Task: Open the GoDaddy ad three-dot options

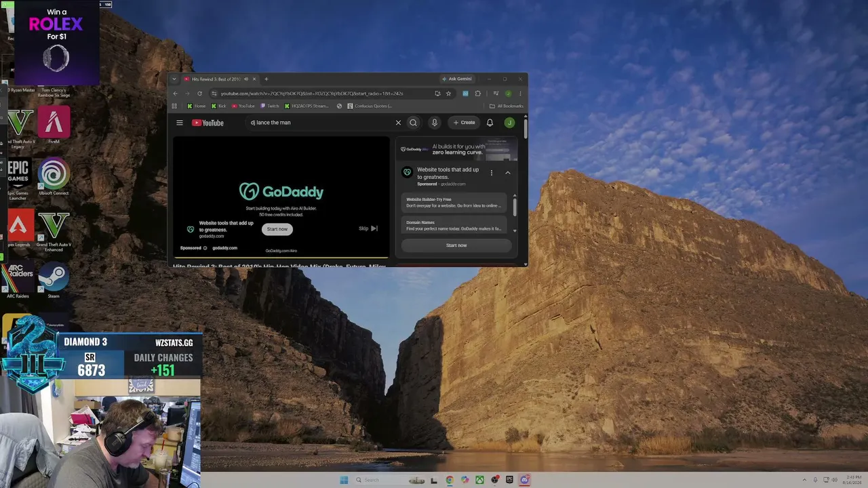Action: coord(492,173)
